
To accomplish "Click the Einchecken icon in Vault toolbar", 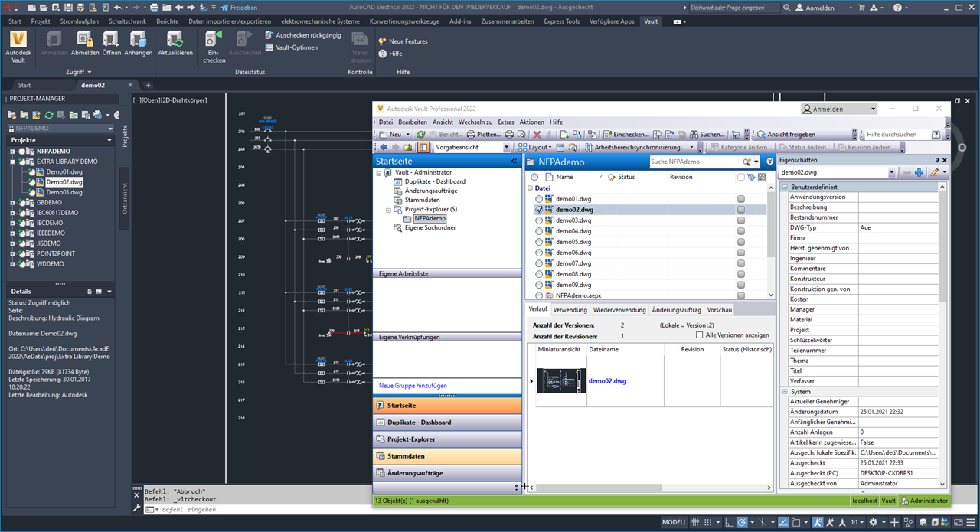I will [x=606, y=133].
